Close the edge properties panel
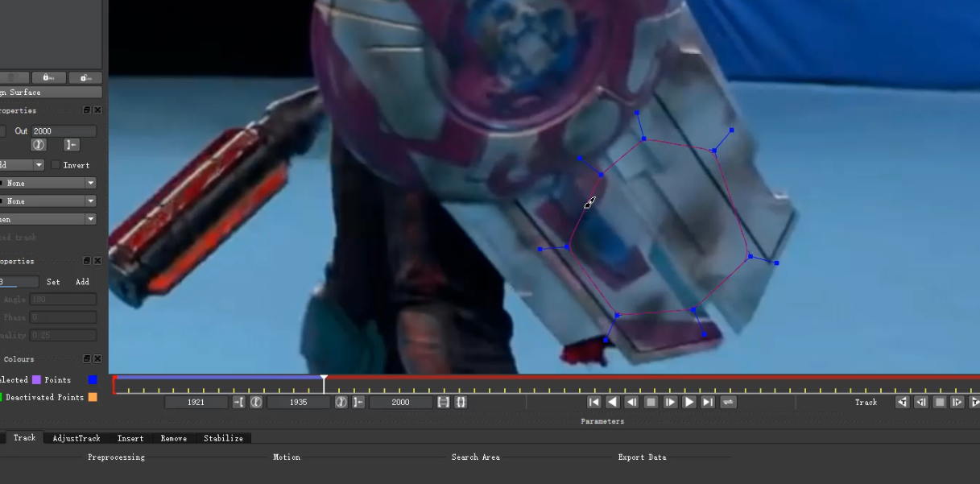The height and width of the screenshot is (484, 980). pyautogui.click(x=97, y=261)
